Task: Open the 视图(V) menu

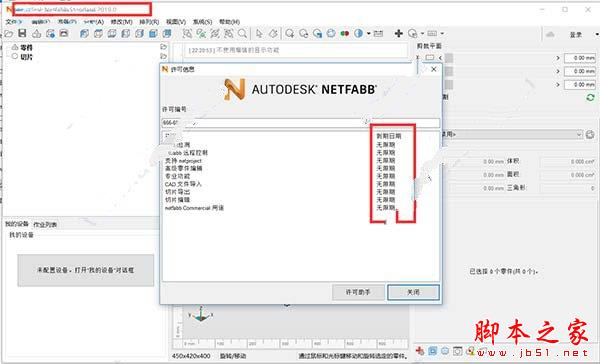Action: click(176, 22)
